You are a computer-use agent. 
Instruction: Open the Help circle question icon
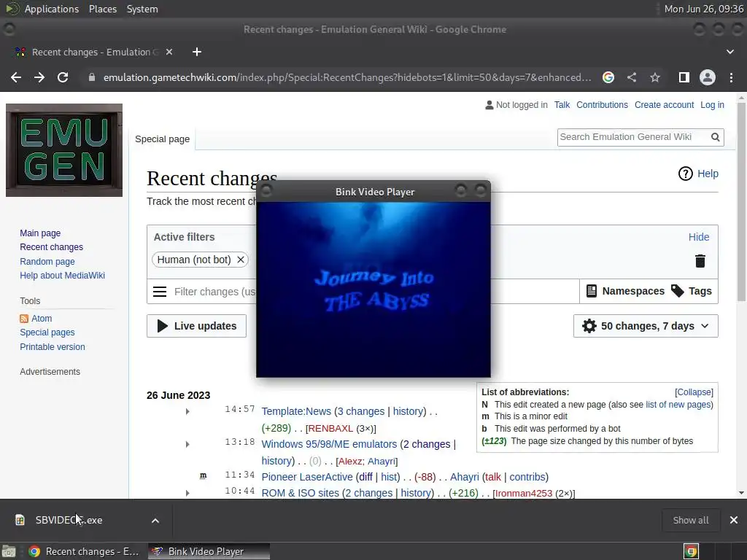[686, 174]
